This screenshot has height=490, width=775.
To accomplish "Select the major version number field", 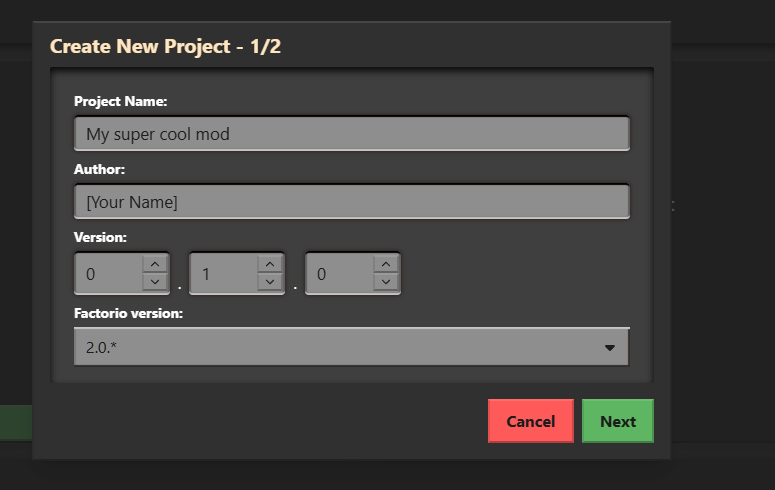I will point(108,273).
